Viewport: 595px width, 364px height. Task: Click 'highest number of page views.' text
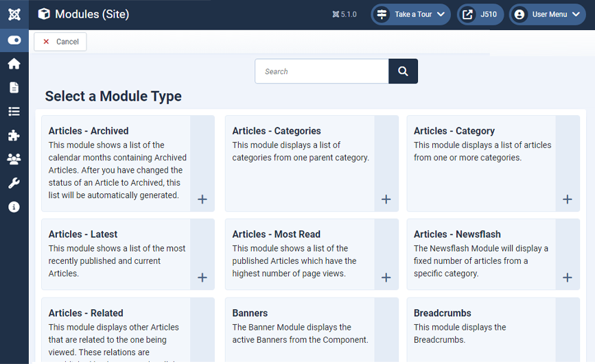[289, 274]
